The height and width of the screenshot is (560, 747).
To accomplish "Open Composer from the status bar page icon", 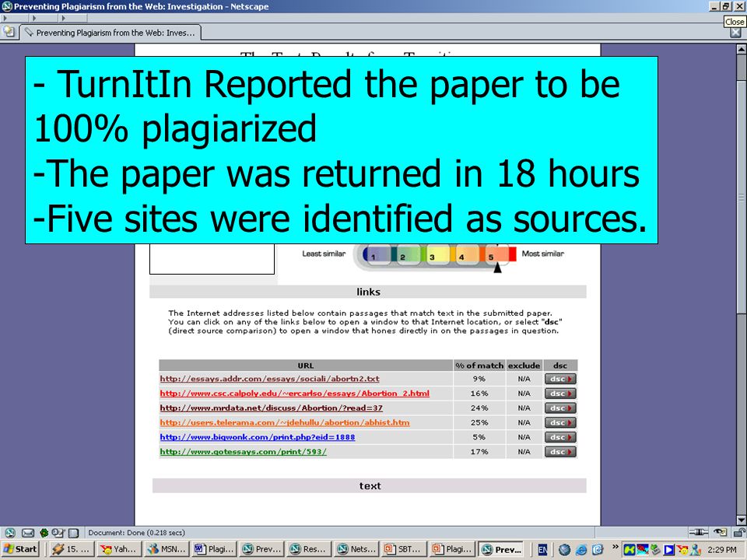I will [x=73, y=533].
